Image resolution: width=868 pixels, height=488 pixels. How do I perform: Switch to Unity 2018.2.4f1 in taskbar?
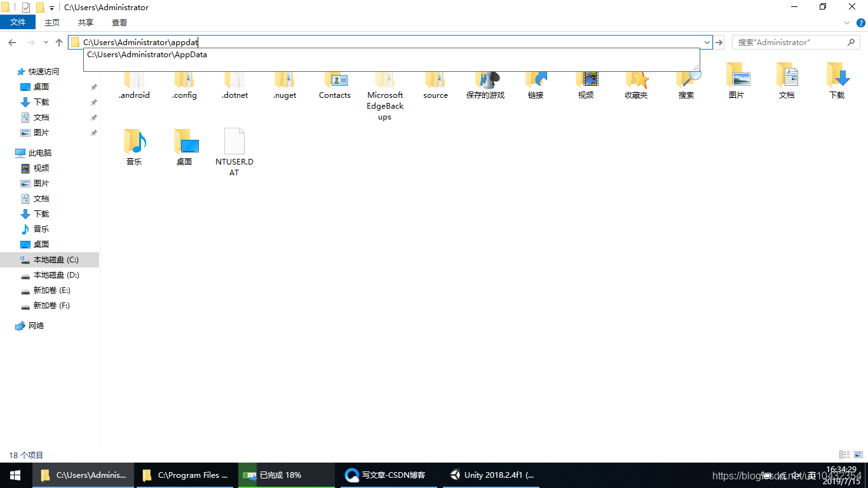click(x=491, y=475)
